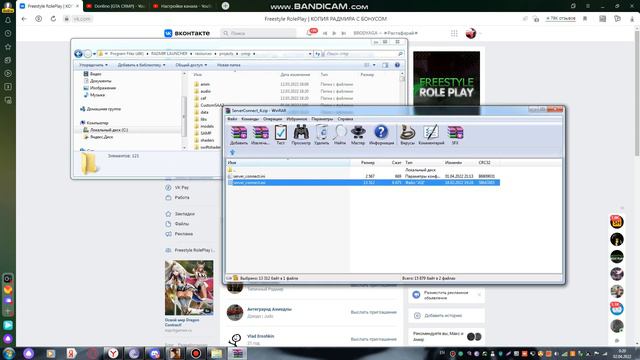Open the view options dropdown arrow in Explorer
640x360 pixels.
coord(374,65)
